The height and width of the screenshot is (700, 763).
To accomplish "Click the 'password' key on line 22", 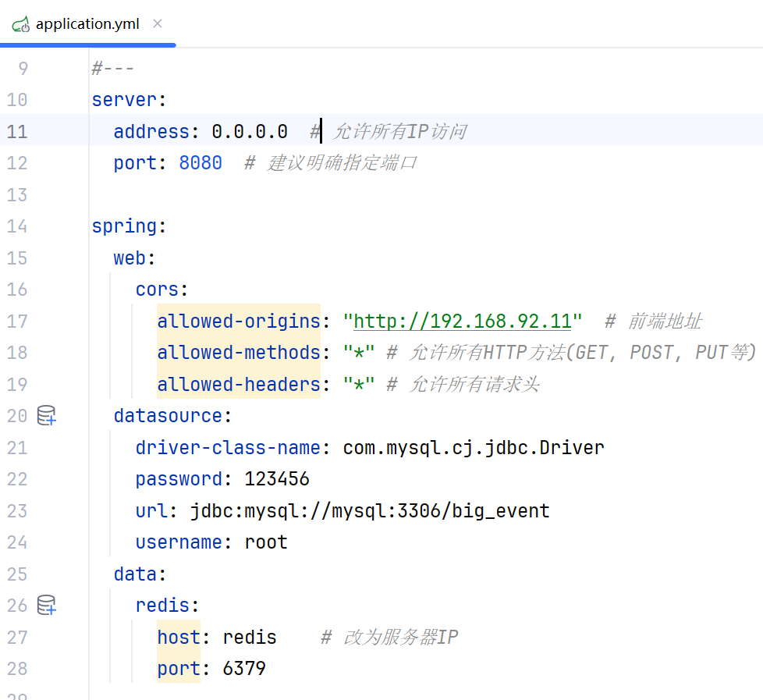I will pyautogui.click(x=179, y=479).
